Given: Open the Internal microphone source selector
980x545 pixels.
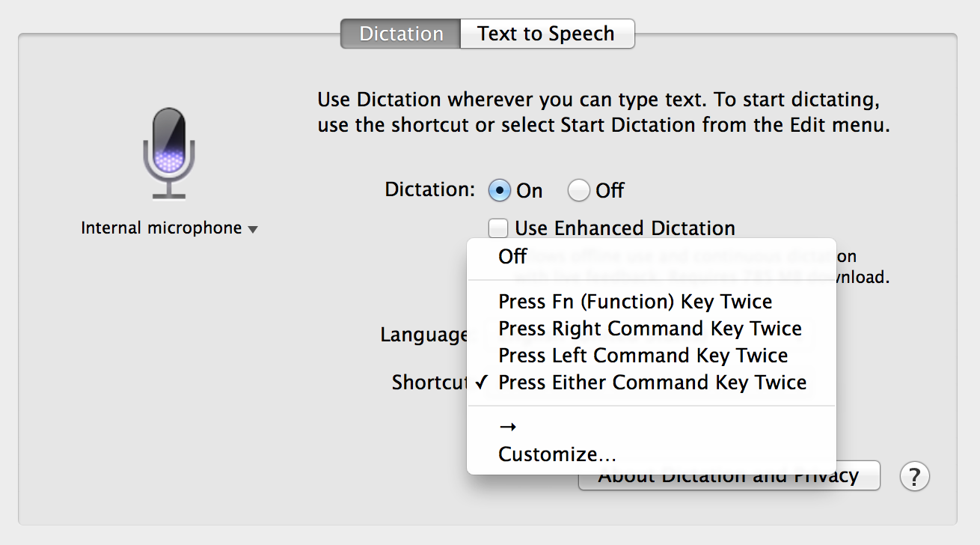Looking at the screenshot, I should coord(169,228).
